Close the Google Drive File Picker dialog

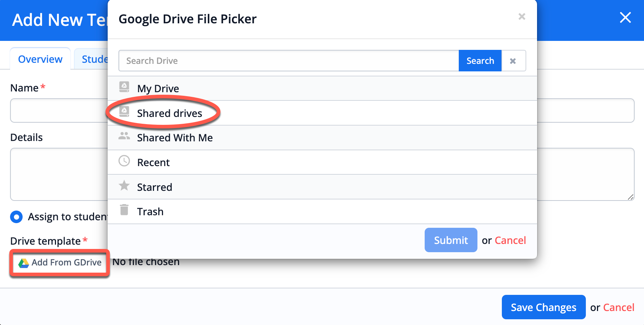(x=522, y=17)
